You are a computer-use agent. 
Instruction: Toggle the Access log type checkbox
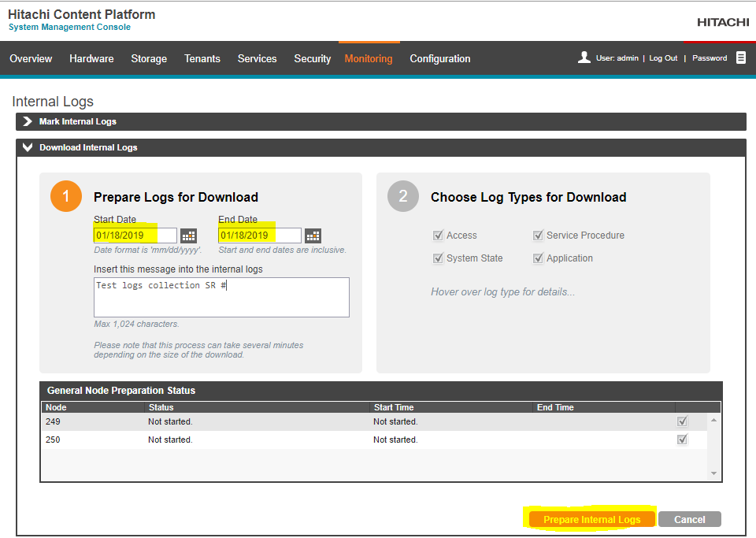click(438, 236)
